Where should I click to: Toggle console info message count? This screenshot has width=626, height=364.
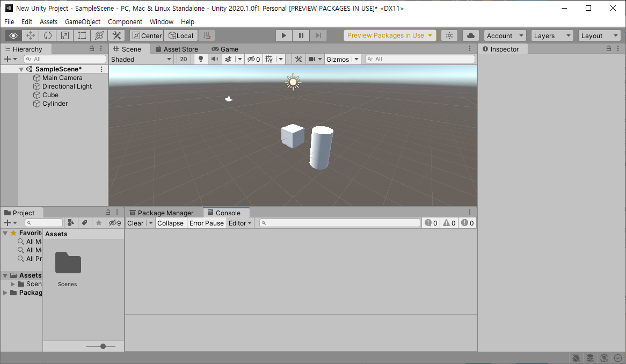coord(431,223)
